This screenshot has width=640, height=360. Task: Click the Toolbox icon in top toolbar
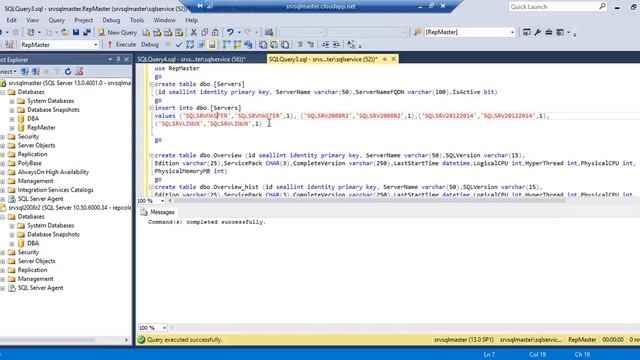[549, 32]
